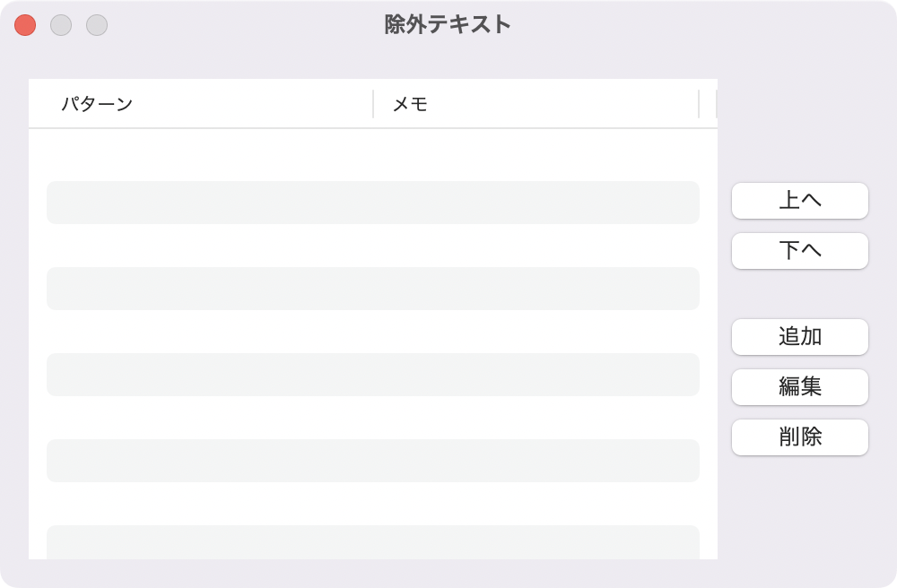Select the topmost gray striped table row
The height and width of the screenshot is (588, 897).
373,203
